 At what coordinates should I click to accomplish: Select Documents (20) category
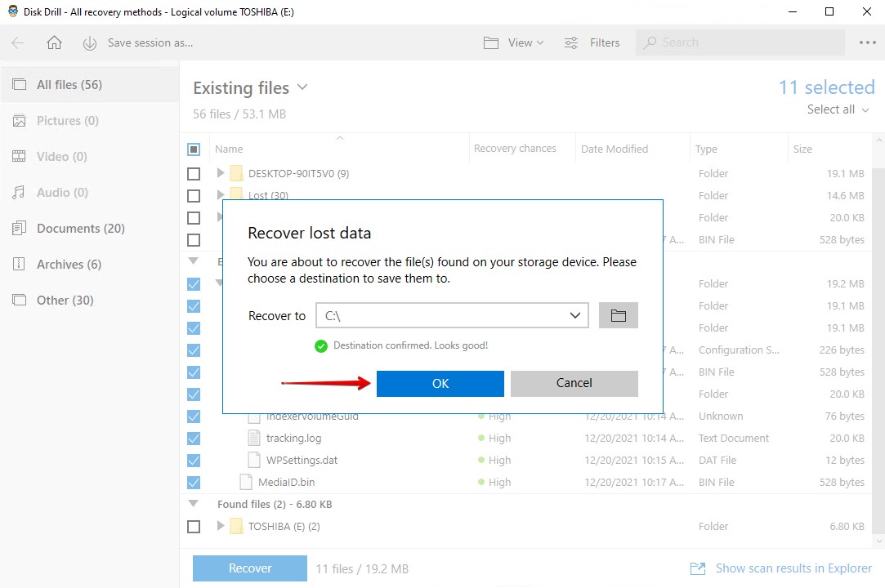[x=90, y=229]
